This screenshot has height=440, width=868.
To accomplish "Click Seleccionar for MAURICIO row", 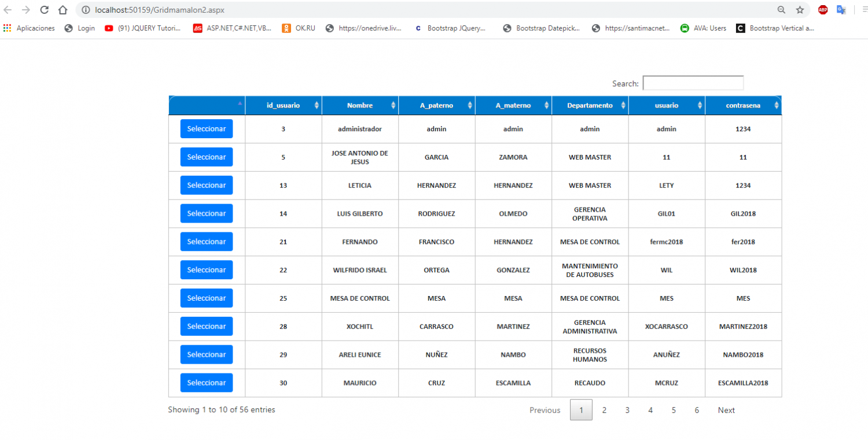I will [207, 383].
